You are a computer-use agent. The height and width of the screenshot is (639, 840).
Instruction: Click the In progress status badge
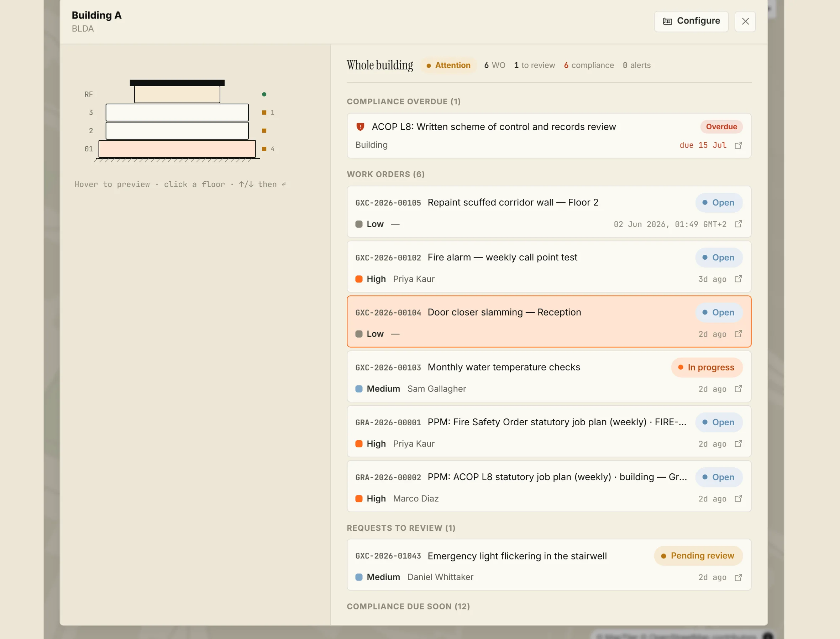(707, 368)
